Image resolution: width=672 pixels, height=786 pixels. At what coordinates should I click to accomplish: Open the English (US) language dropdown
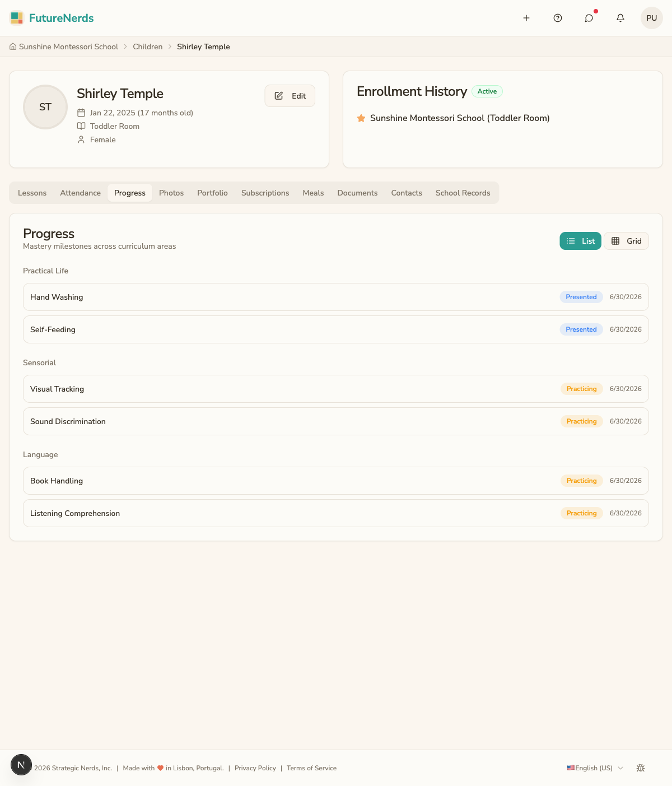595,768
